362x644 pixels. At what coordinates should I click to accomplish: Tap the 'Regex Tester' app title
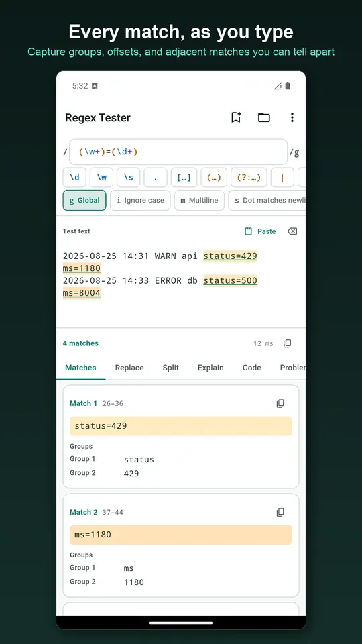(98, 118)
